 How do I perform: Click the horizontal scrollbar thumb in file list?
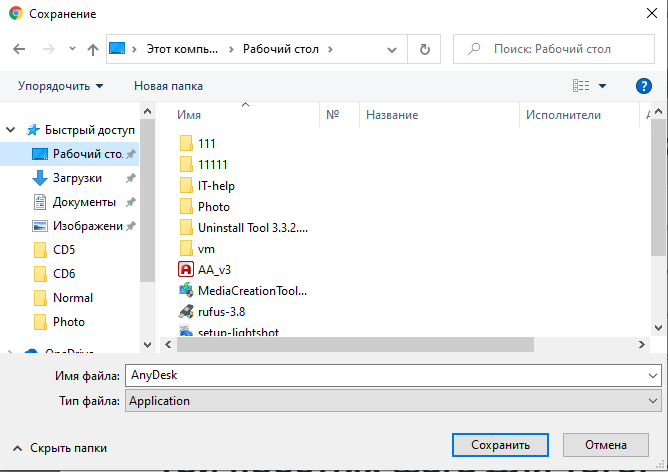[x=355, y=345]
